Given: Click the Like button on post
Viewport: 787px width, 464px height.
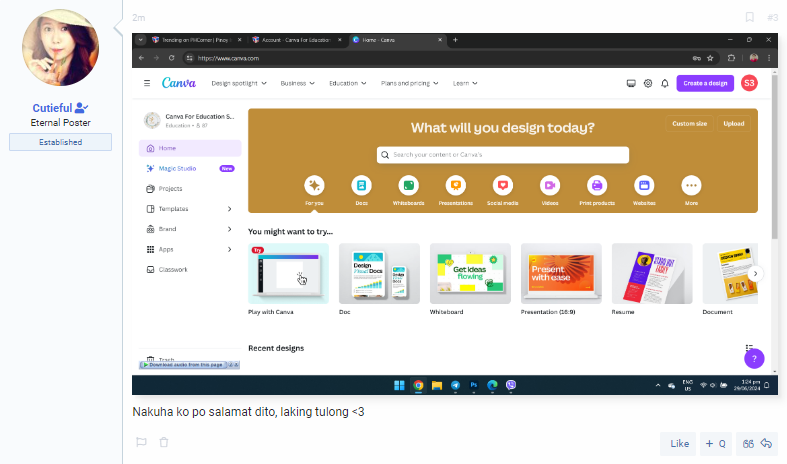Looking at the screenshot, I should (x=679, y=443).
